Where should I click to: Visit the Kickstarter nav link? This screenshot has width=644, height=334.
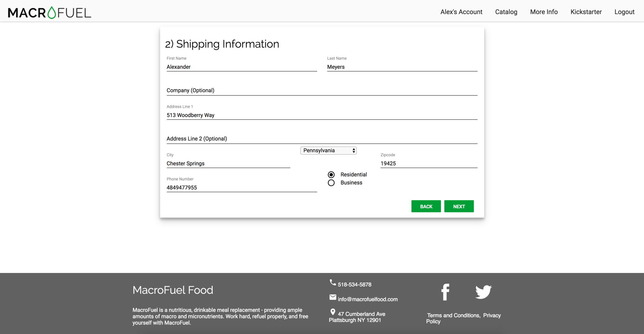[586, 12]
